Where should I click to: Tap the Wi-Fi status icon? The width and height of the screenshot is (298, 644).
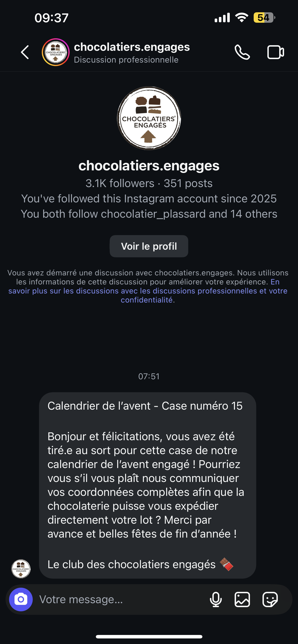point(241,18)
